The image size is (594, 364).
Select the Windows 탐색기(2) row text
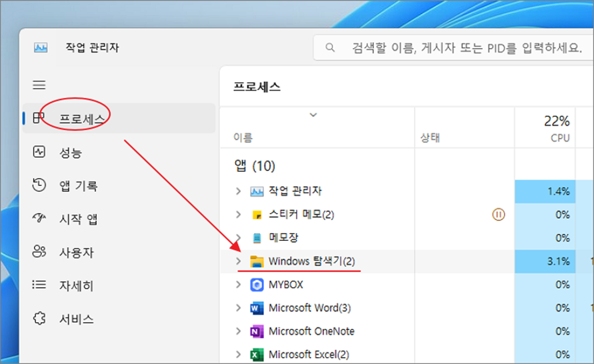pos(312,261)
